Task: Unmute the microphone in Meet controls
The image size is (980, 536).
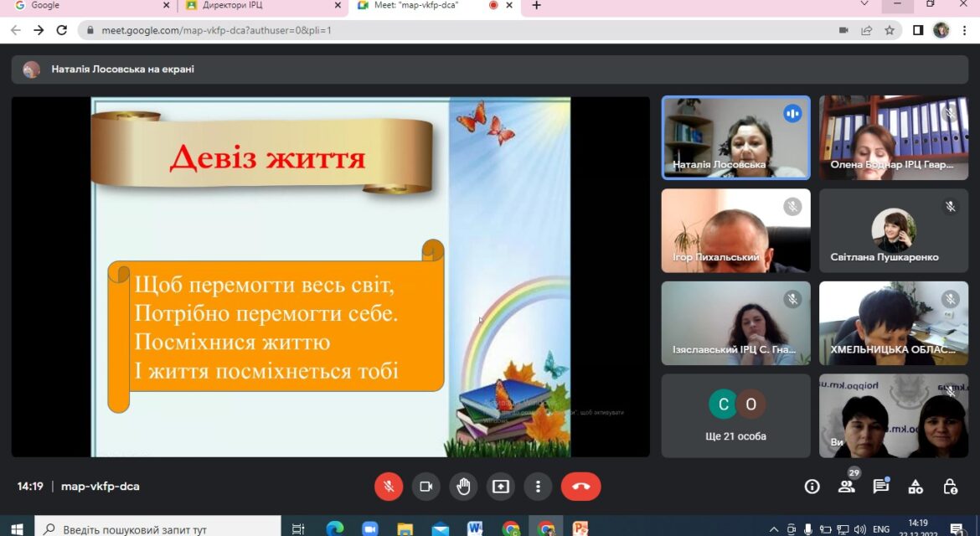Action: pos(388,487)
